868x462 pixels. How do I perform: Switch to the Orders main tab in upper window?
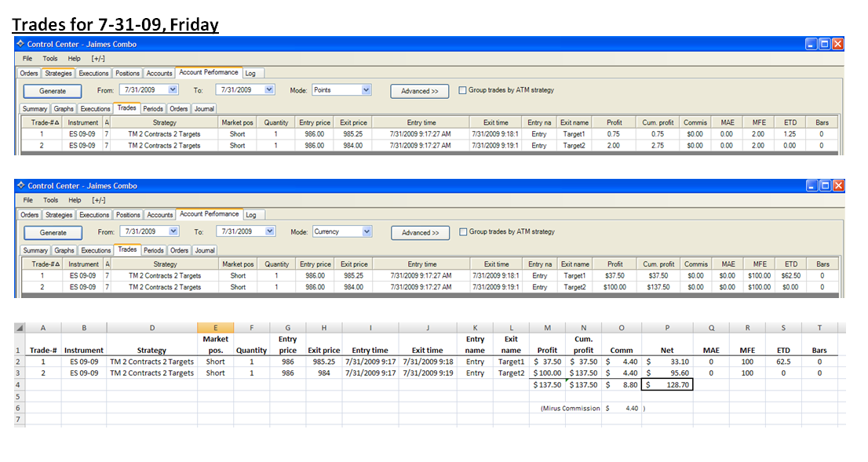coord(29,73)
